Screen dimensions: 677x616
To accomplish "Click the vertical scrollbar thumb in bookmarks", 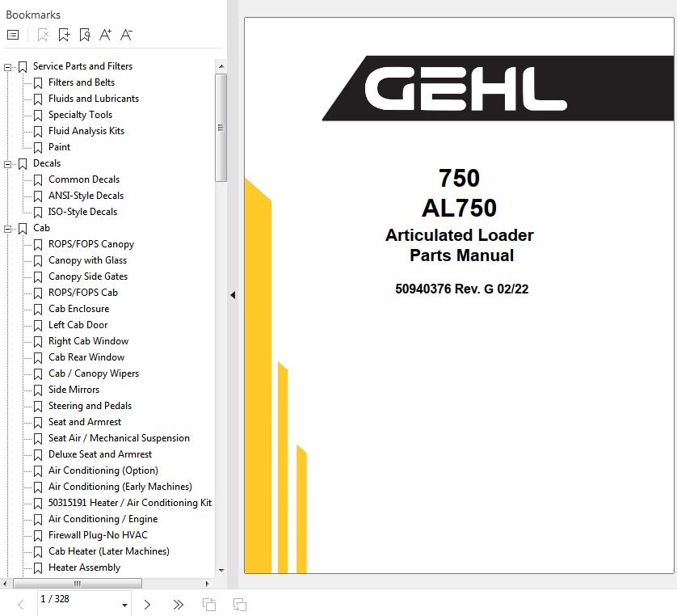I will click(221, 128).
